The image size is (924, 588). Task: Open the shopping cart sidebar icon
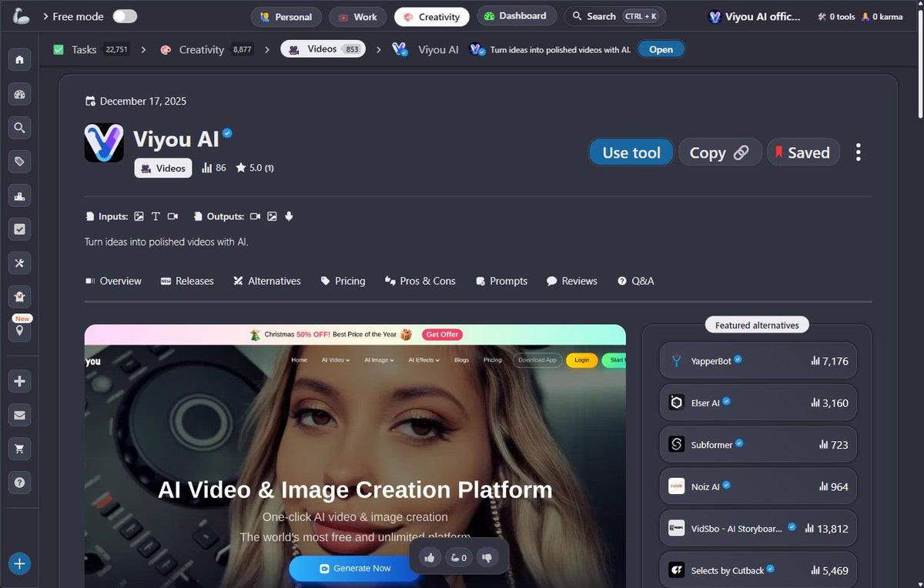point(19,449)
